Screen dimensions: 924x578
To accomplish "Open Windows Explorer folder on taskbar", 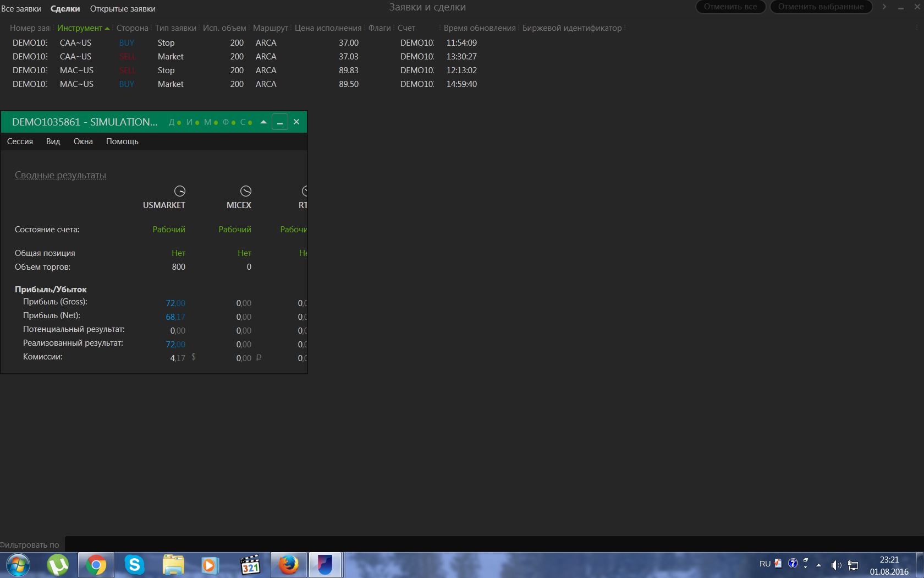I will click(173, 565).
